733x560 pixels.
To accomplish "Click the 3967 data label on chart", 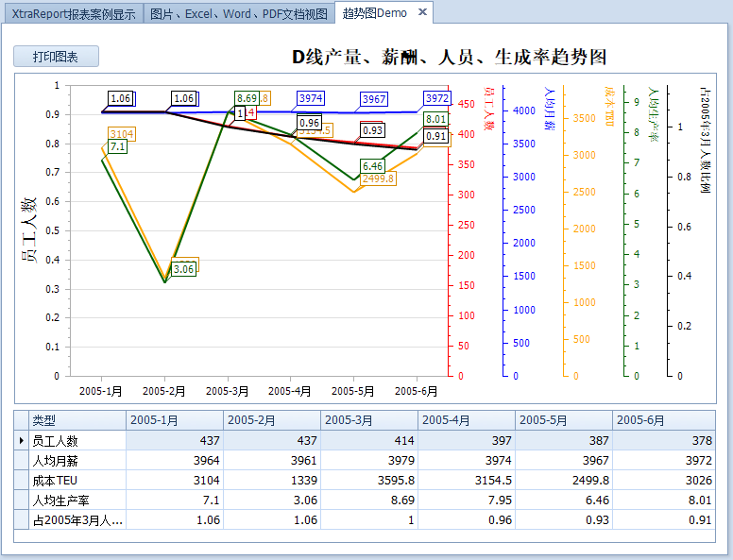I will coord(374,99).
